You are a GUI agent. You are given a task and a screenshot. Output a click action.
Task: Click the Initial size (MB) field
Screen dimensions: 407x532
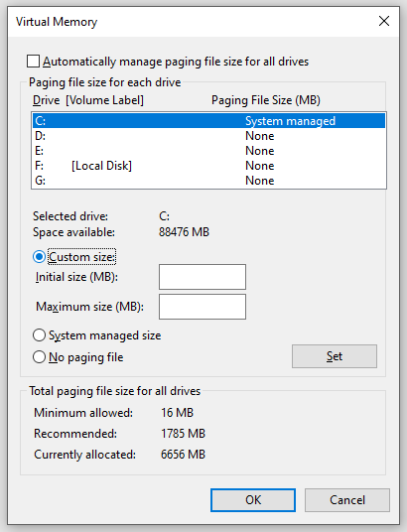(203, 277)
